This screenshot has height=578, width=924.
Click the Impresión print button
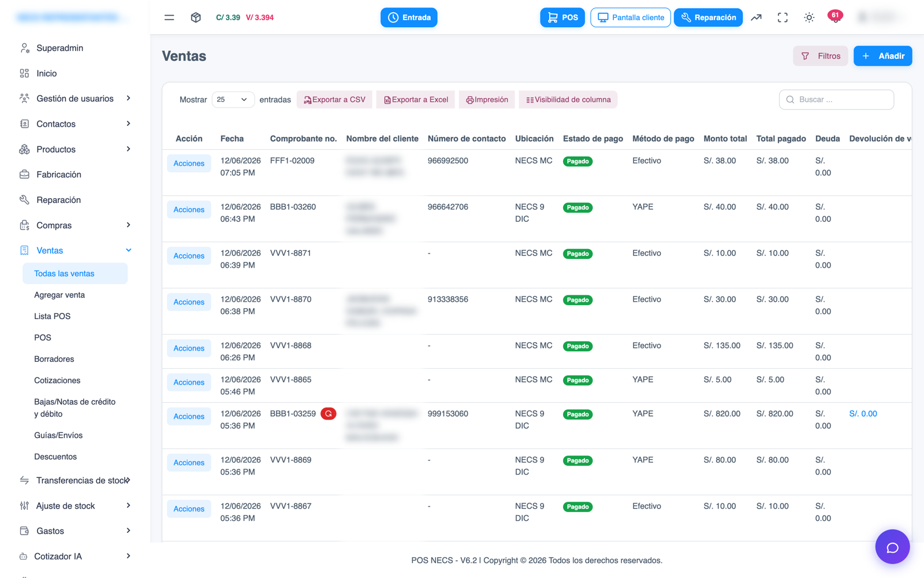[487, 99]
